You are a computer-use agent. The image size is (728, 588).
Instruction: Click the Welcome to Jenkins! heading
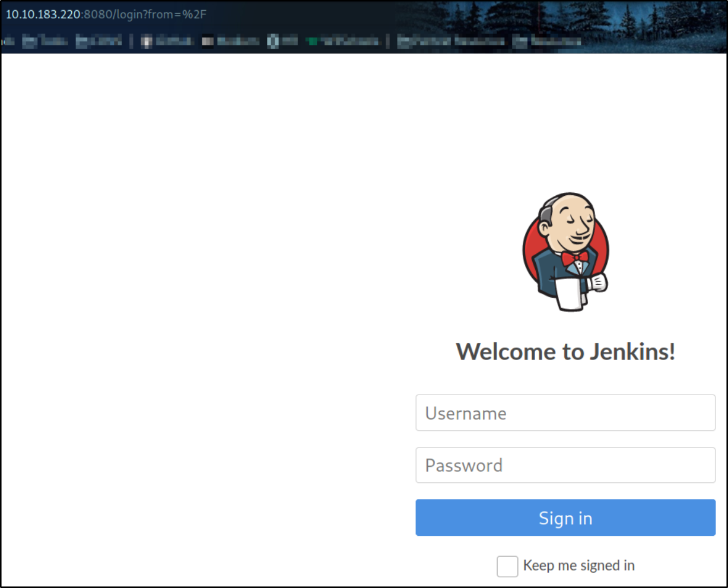(565, 352)
